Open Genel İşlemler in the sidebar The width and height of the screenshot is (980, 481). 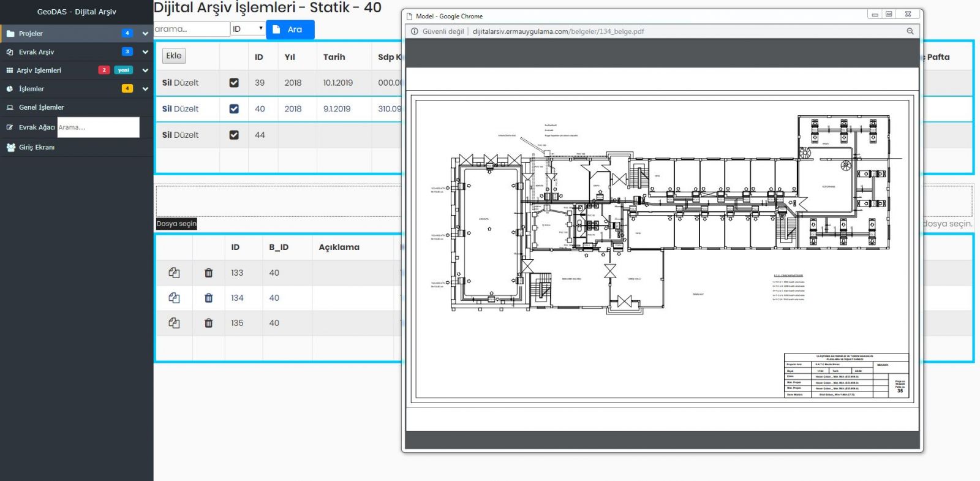[x=41, y=107]
